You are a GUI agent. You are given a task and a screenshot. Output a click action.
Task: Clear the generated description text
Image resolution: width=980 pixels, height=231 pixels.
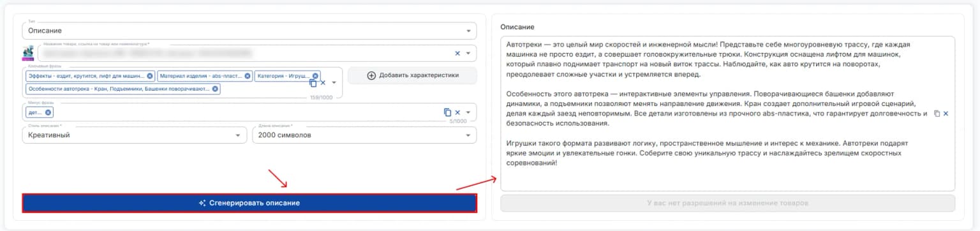946,114
